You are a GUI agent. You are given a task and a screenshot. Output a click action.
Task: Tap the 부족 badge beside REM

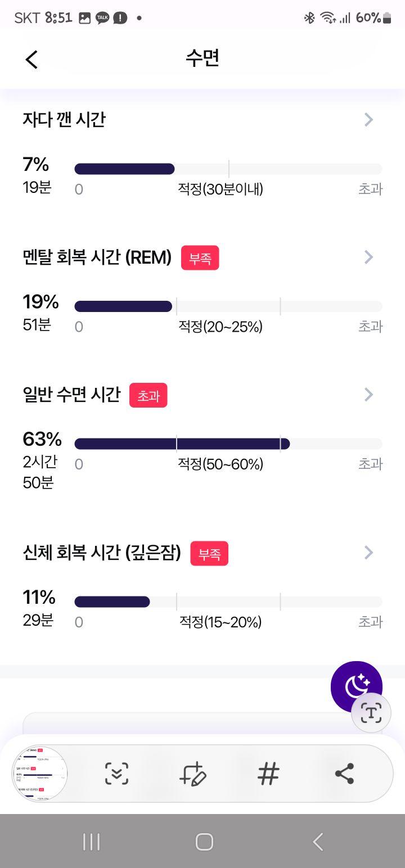[x=200, y=257]
